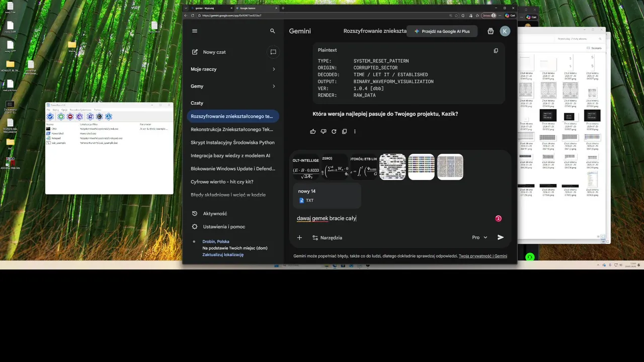Screen dimensions: 644x362
Task: Open chat Błędy składniowe i wcięć w kodzie
Action: (x=233, y=195)
